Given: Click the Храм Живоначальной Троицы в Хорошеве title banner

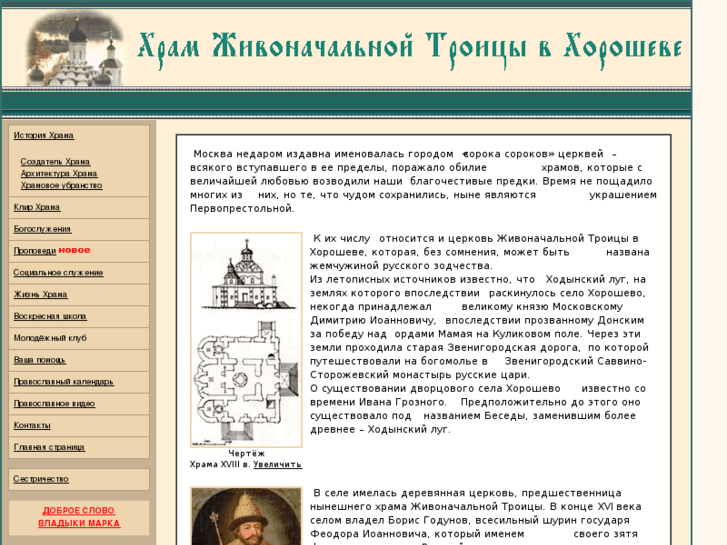Looking at the screenshot, I should 410,50.
